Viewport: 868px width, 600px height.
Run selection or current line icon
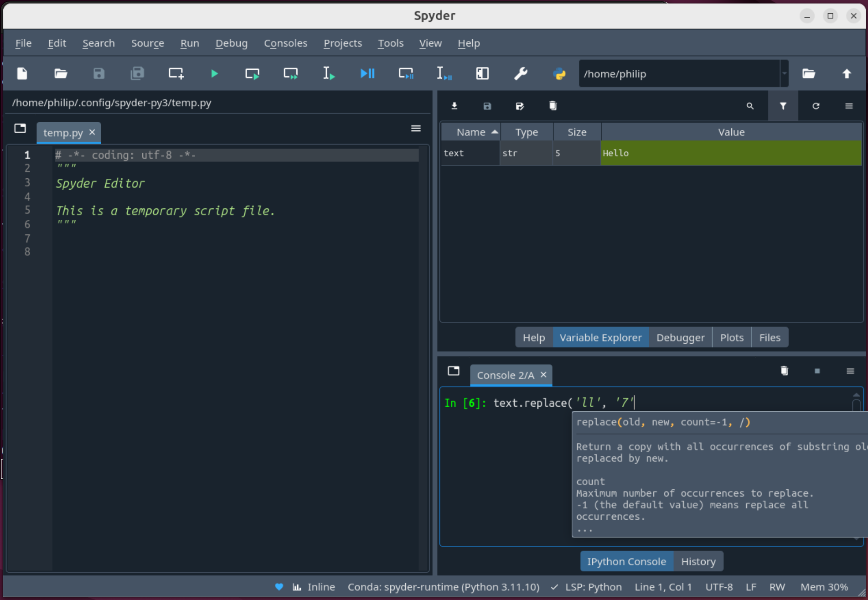(329, 73)
